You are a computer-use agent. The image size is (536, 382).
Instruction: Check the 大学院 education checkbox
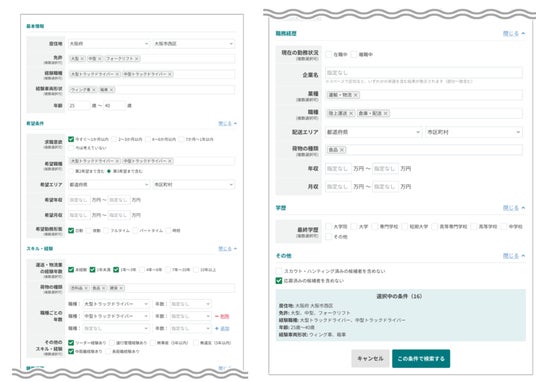click(329, 226)
